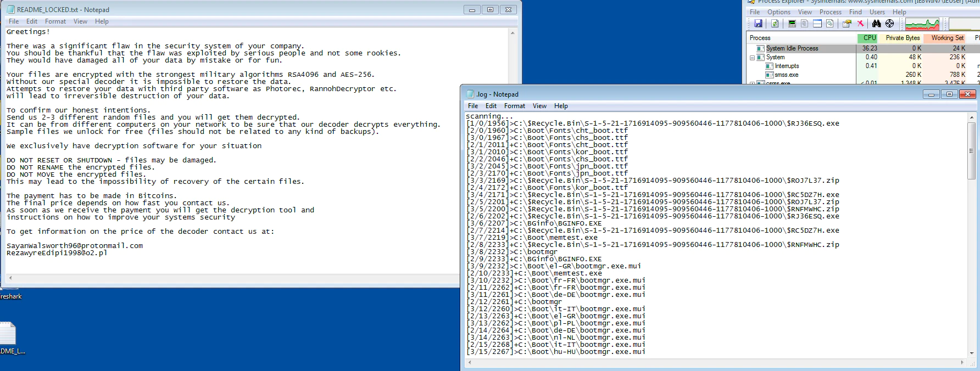Image resolution: width=980 pixels, height=371 pixels.
Task: Open Format menu in README_LOCKED Notepad
Action: (x=55, y=21)
